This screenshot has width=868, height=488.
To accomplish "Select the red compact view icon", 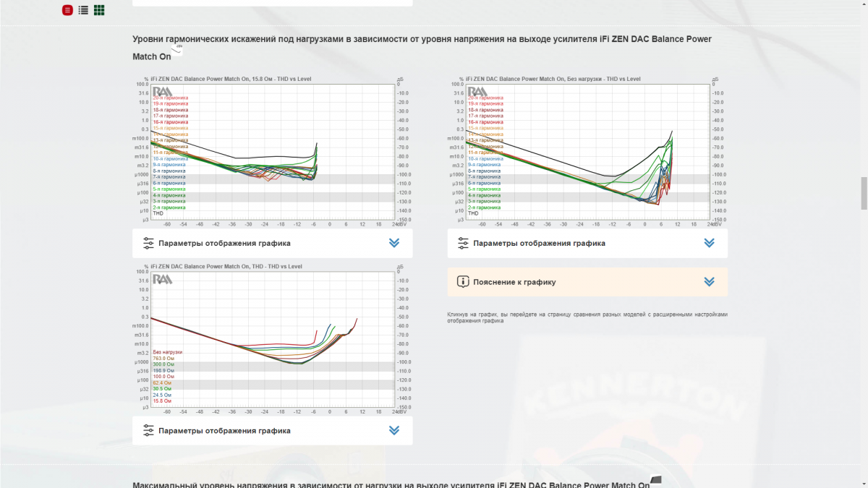I will tap(67, 10).
